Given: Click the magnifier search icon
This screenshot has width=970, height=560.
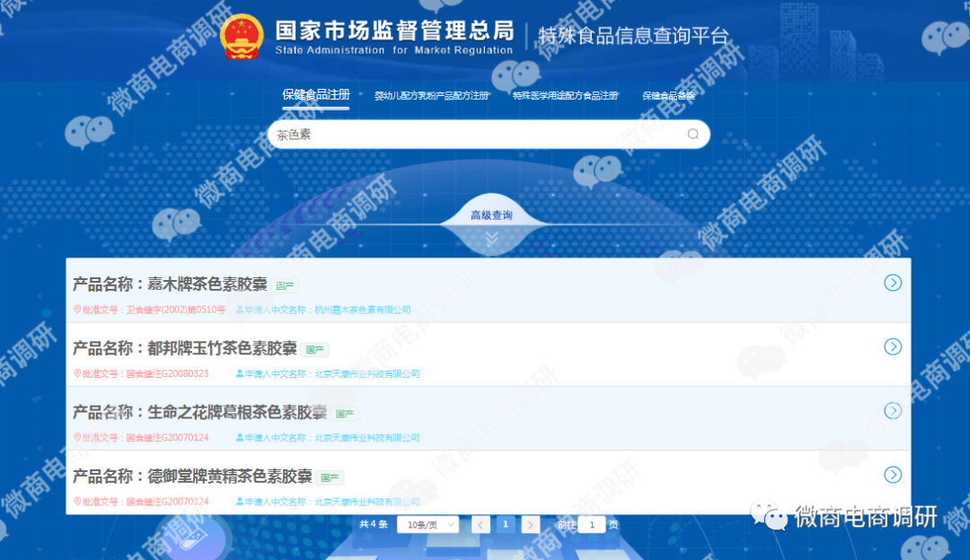Looking at the screenshot, I should pyautogui.click(x=692, y=134).
